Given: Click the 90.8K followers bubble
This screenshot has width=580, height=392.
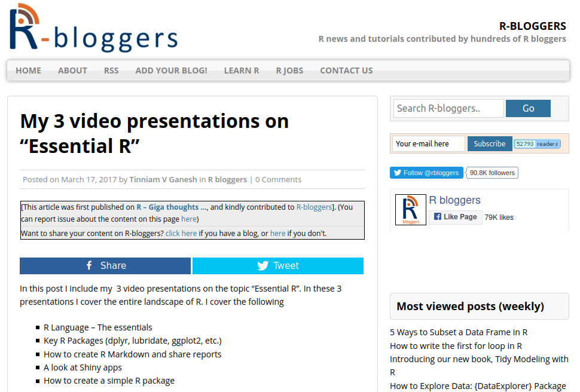Looking at the screenshot, I should (x=492, y=173).
